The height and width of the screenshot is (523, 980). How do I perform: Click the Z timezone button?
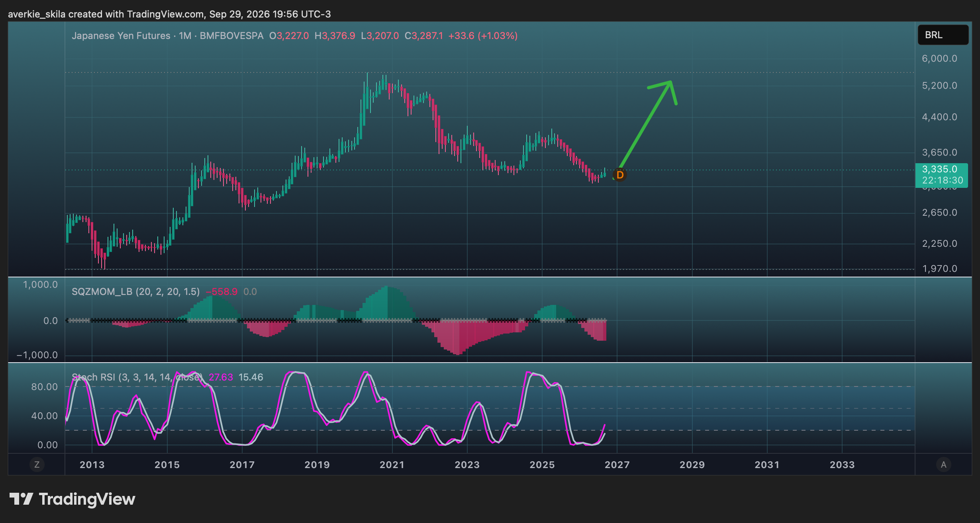[37, 464]
